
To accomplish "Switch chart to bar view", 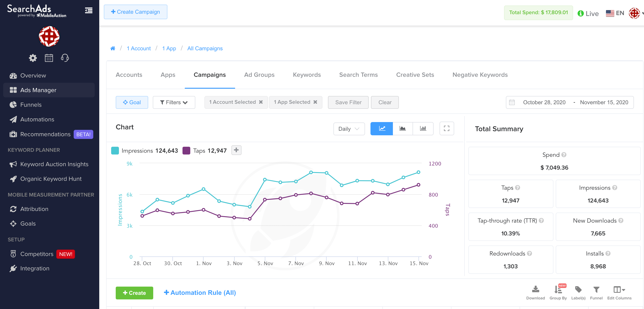I will tap(423, 128).
